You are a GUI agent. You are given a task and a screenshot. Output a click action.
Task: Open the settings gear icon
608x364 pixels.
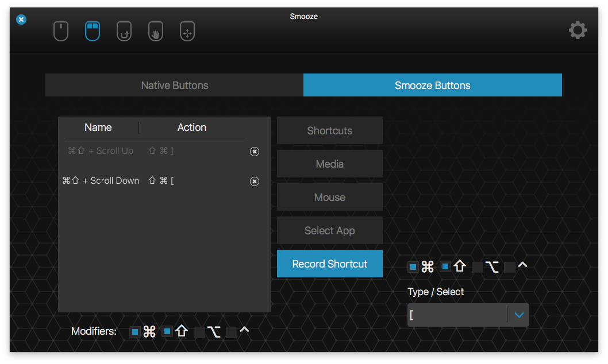point(578,30)
